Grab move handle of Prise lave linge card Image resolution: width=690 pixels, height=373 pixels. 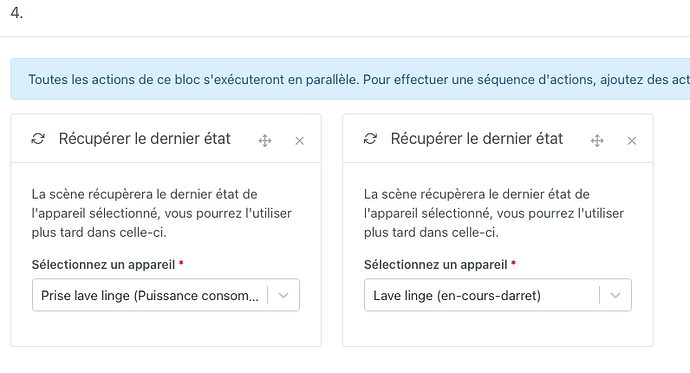[265, 141]
